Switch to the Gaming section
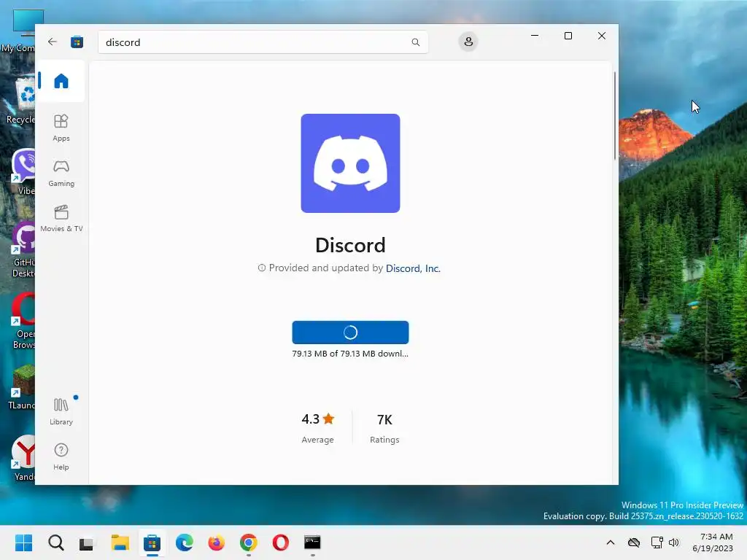 (x=61, y=173)
